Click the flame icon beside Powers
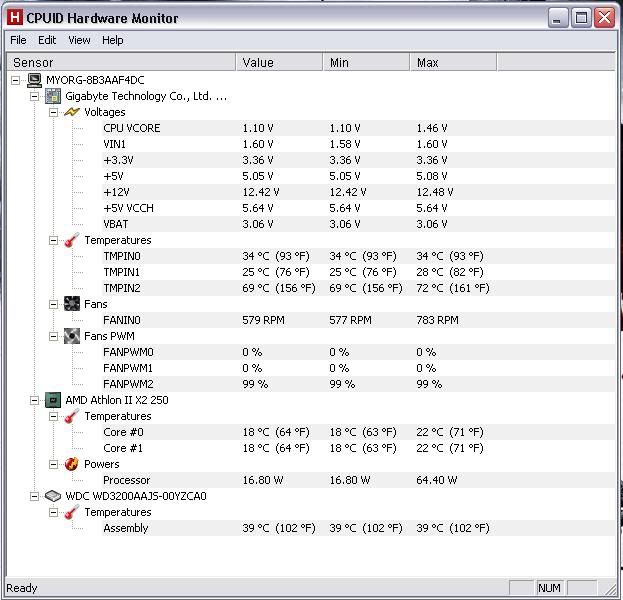 [x=72, y=464]
